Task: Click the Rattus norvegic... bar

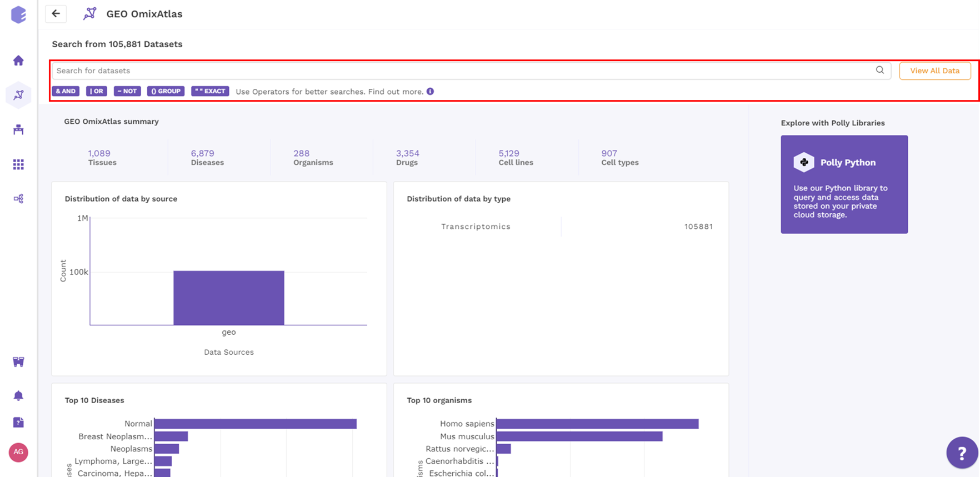Action: [503, 449]
